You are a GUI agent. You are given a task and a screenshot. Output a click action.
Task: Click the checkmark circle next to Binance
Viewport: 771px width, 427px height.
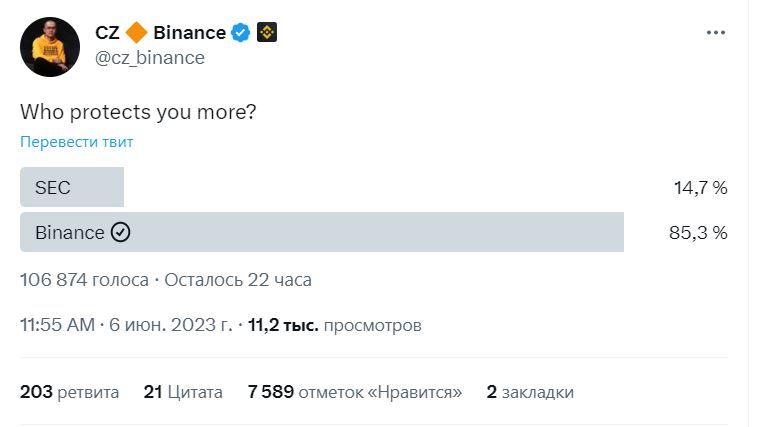(x=120, y=232)
